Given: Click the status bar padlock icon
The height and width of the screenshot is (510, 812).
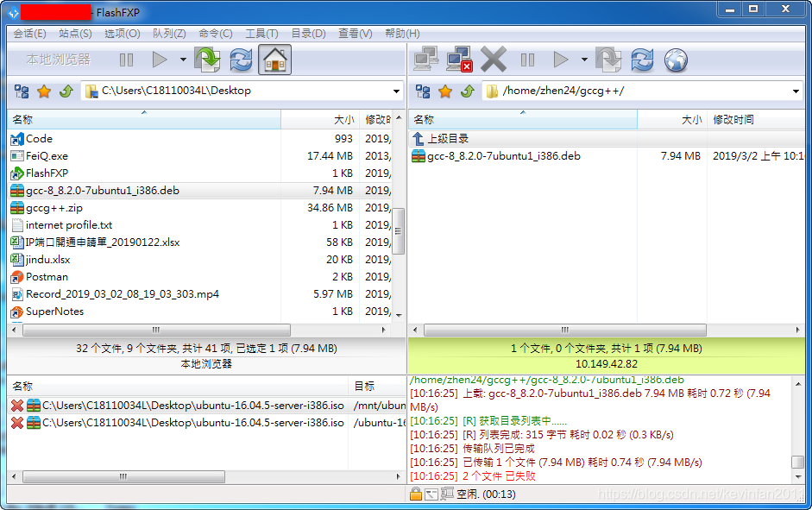Looking at the screenshot, I should point(415,494).
